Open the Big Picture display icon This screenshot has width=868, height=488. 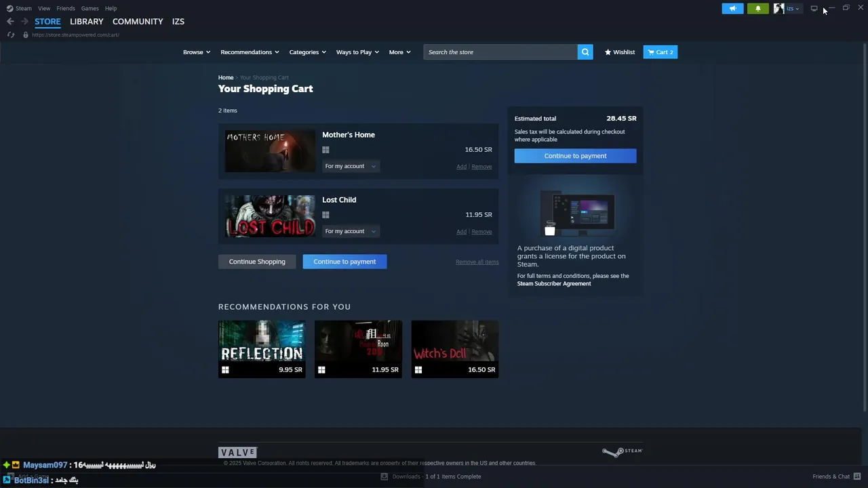pos(814,8)
